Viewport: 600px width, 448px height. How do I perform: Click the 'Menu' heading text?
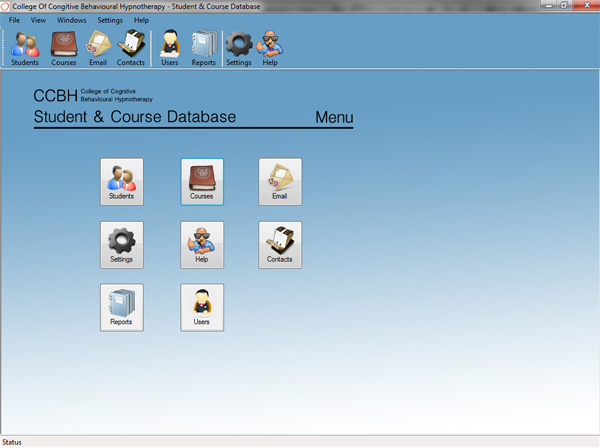tap(334, 117)
